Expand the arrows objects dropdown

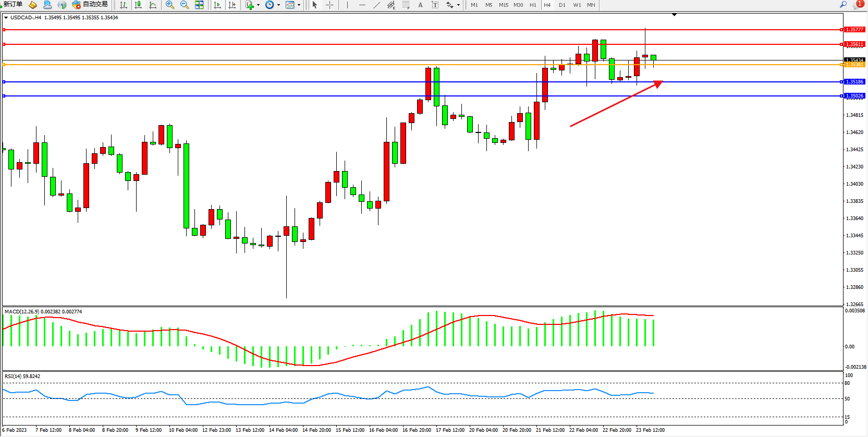coord(458,5)
